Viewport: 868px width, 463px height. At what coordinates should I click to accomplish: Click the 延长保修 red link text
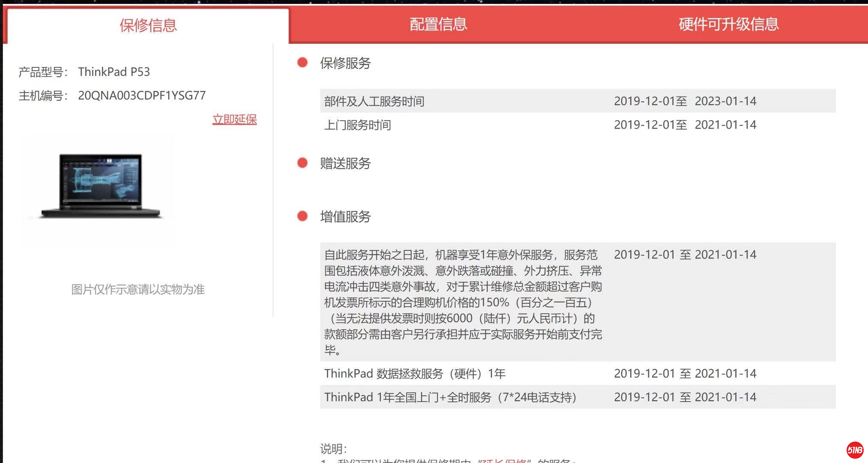pyautogui.click(x=505, y=461)
